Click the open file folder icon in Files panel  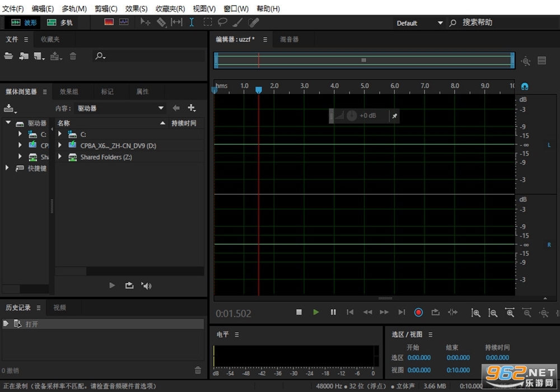(8, 55)
